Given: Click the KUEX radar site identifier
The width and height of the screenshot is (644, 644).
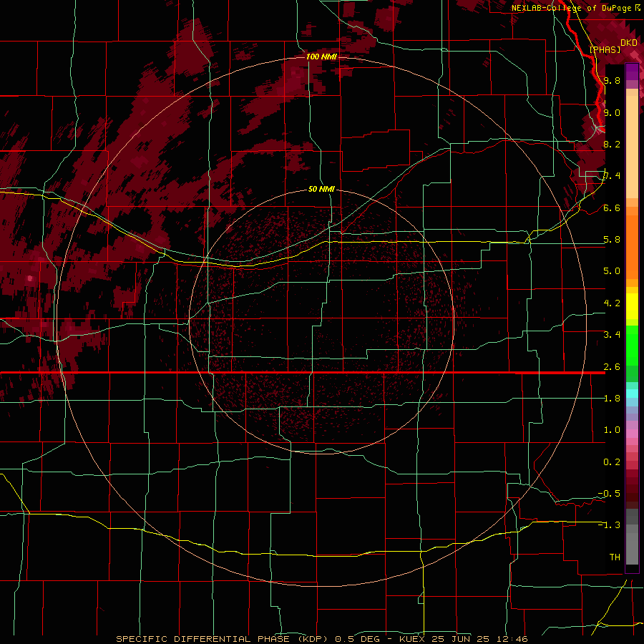Looking at the screenshot, I should 411,639.
